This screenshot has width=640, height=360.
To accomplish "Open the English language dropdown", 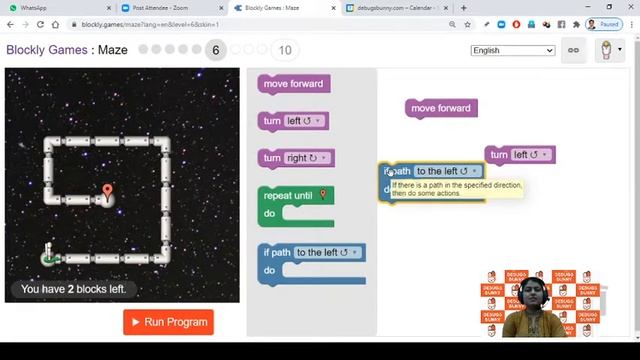I will (513, 51).
